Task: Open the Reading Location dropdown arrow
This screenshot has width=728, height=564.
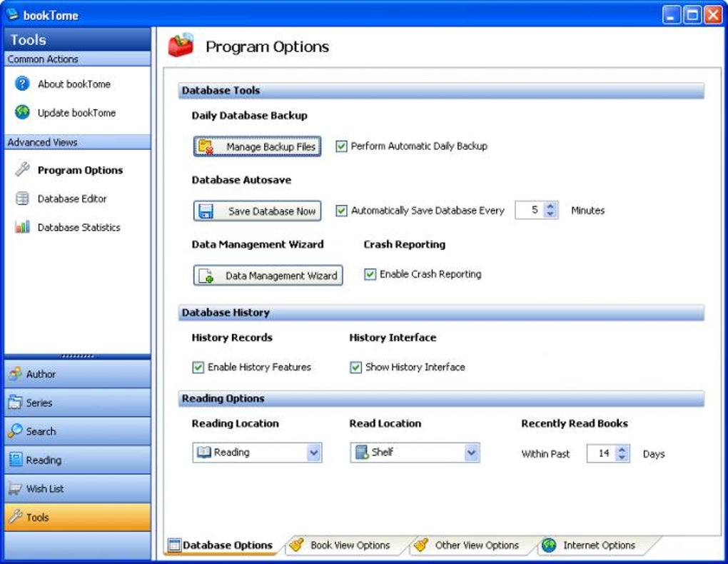Action: [x=314, y=452]
